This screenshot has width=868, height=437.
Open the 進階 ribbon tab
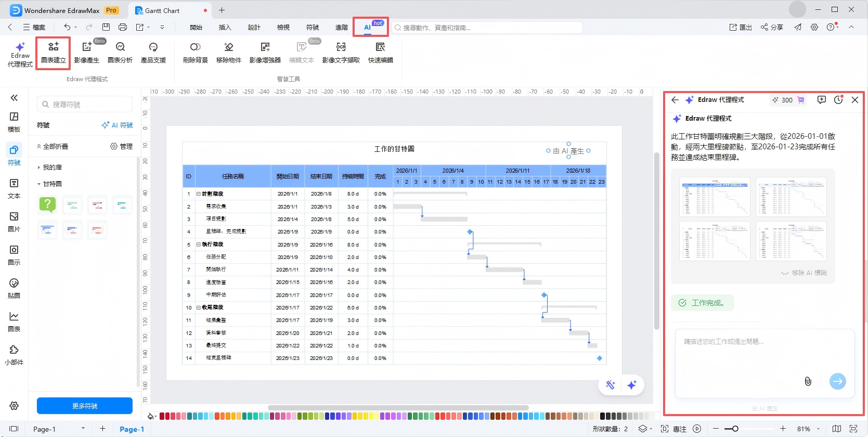[341, 28]
